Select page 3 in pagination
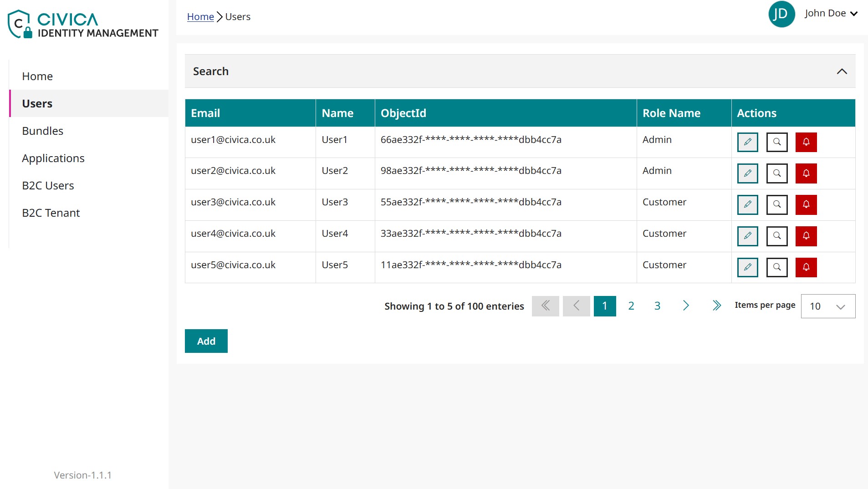 click(657, 306)
